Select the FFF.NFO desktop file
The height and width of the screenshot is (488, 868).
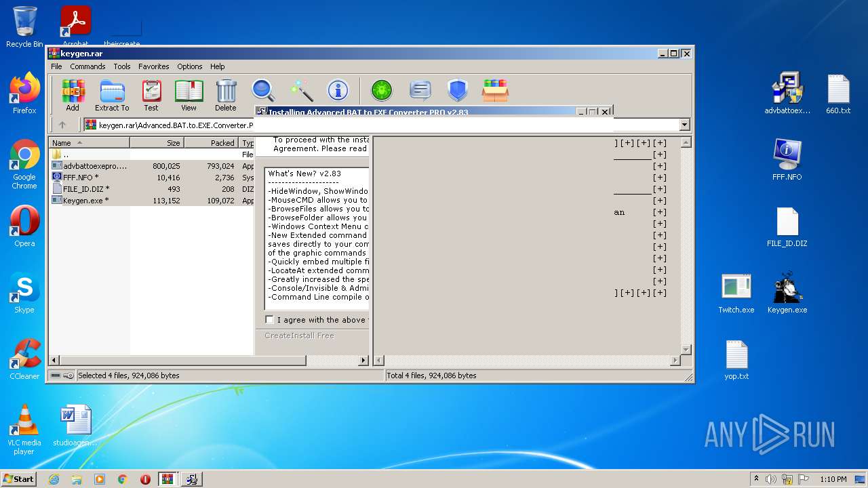point(787,160)
